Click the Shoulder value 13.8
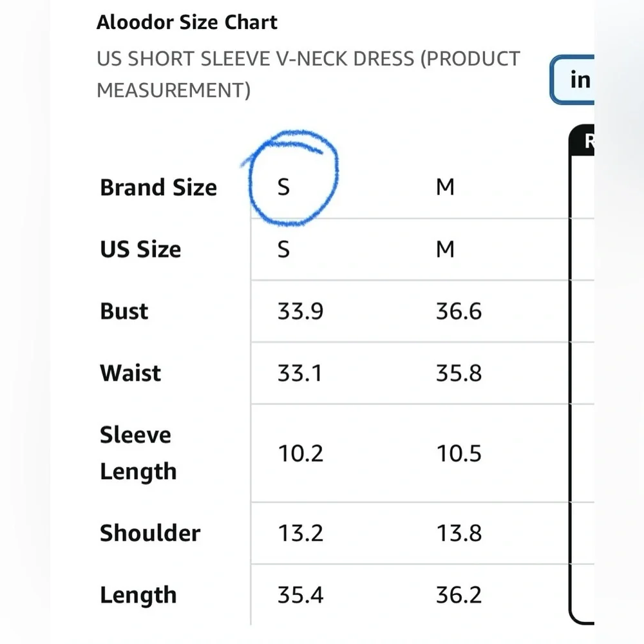 pyautogui.click(x=459, y=533)
